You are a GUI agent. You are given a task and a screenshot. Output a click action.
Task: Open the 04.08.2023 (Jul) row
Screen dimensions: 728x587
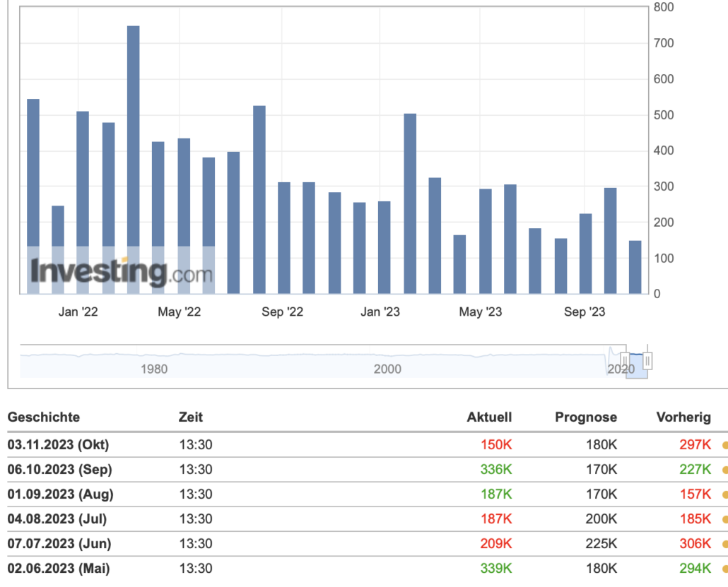[368, 518]
